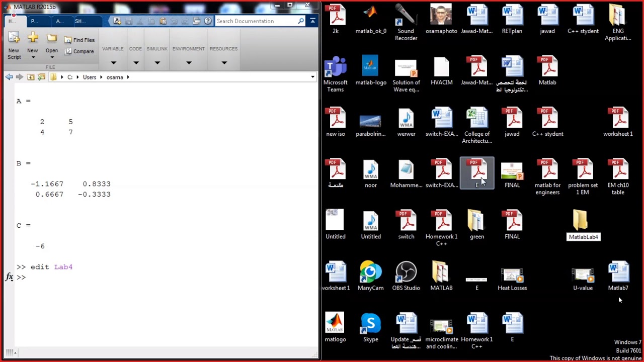Click the Paste clipboard icon
644x362 pixels.
point(163,21)
